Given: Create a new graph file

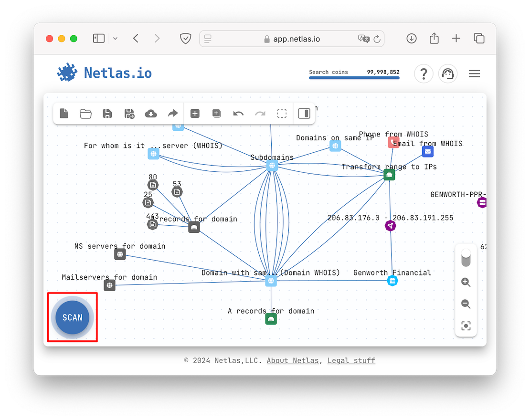Looking at the screenshot, I should click(x=64, y=113).
